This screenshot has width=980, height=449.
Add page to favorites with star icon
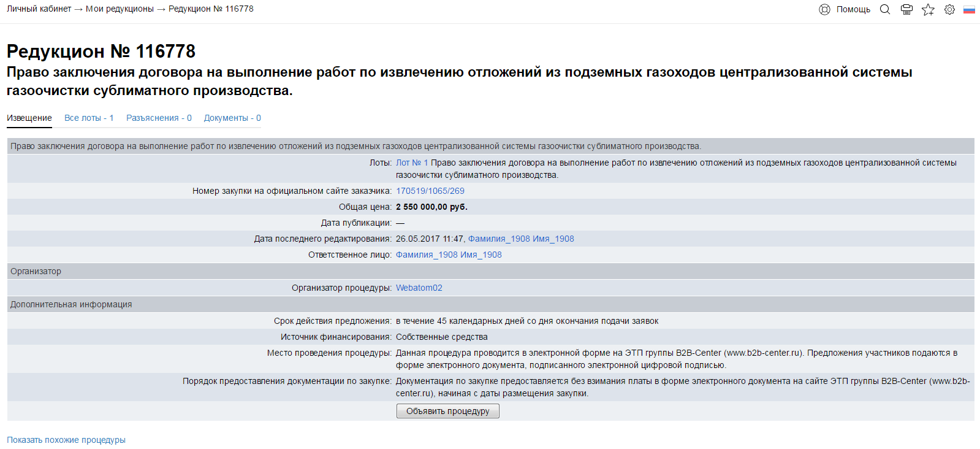(x=928, y=9)
